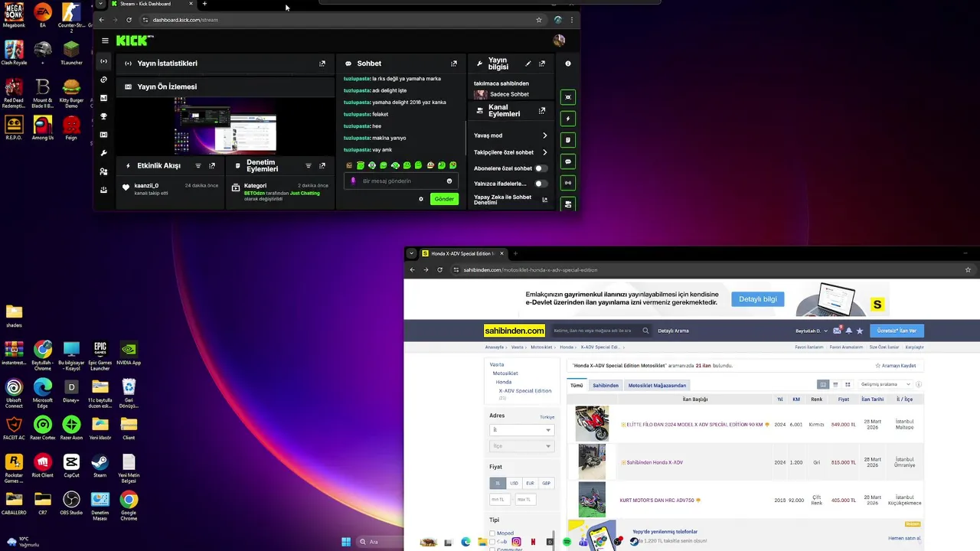The width and height of the screenshot is (980, 551).
Task: Open Chrome tab search dropdown in sahibinden window
Action: click(x=411, y=253)
